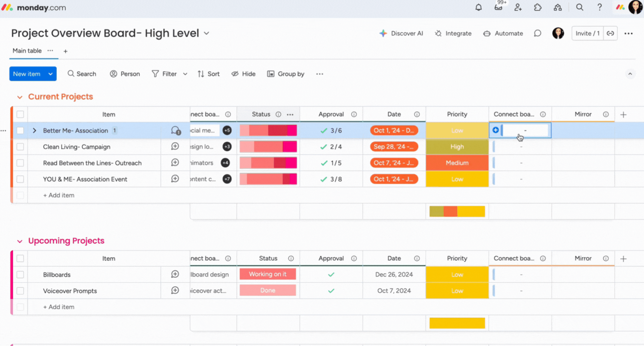Collapse the Current Projects group

[x=20, y=97]
